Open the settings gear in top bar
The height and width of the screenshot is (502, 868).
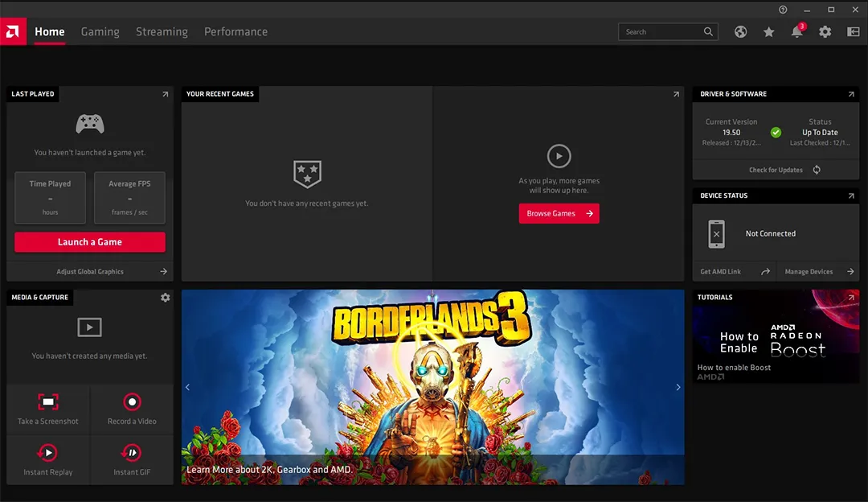pyautogui.click(x=825, y=32)
